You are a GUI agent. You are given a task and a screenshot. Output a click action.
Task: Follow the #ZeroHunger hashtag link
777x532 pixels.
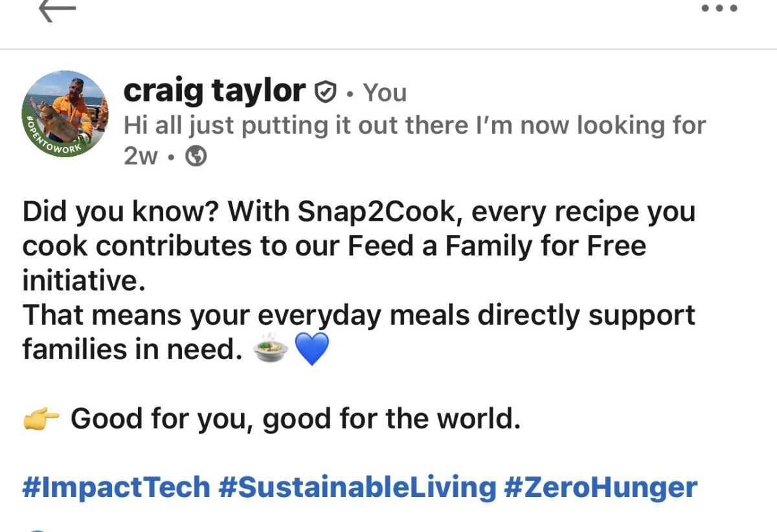point(600,487)
